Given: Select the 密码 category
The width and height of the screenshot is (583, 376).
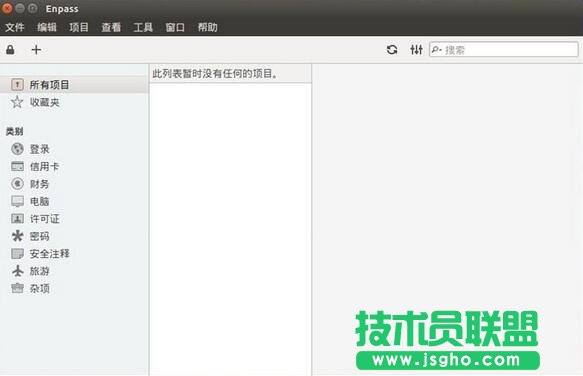Looking at the screenshot, I should [40, 236].
